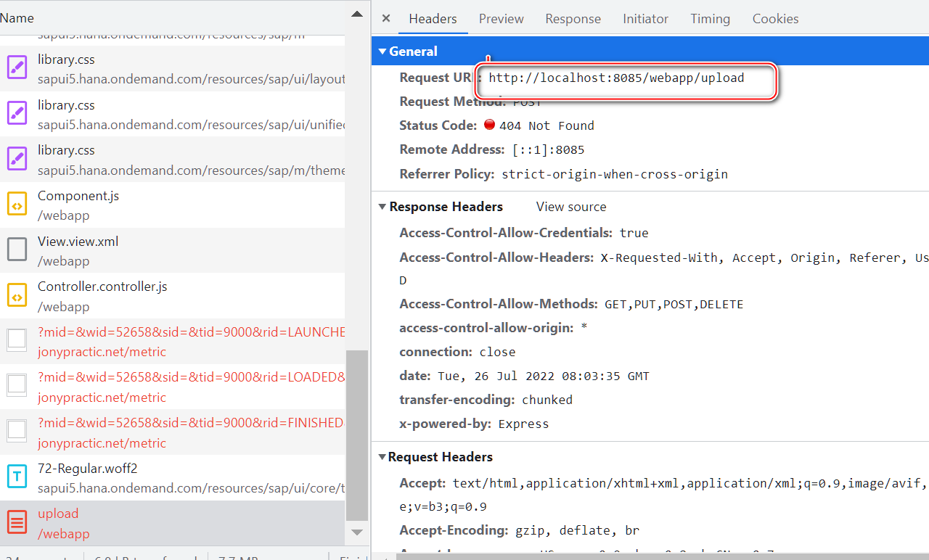Viewport: 929px width, 560px height.
Task: Click the blank icon of the LAUNCHE metric request
Action: 17,341
